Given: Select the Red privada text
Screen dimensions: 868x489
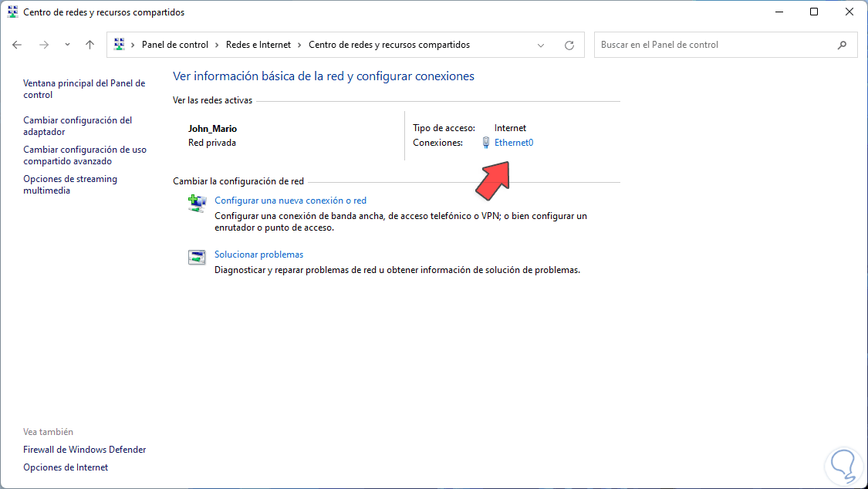Looking at the screenshot, I should point(212,143).
